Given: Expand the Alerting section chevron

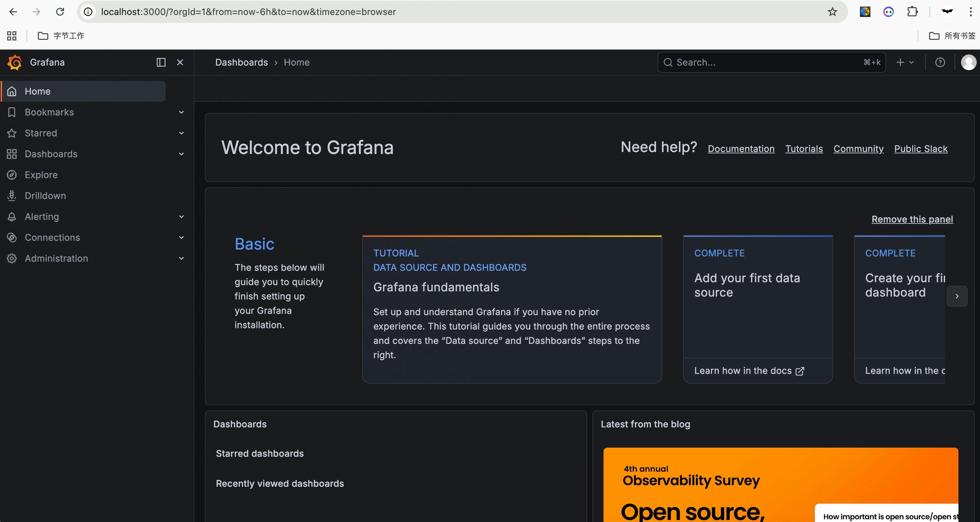Looking at the screenshot, I should (x=181, y=217).
